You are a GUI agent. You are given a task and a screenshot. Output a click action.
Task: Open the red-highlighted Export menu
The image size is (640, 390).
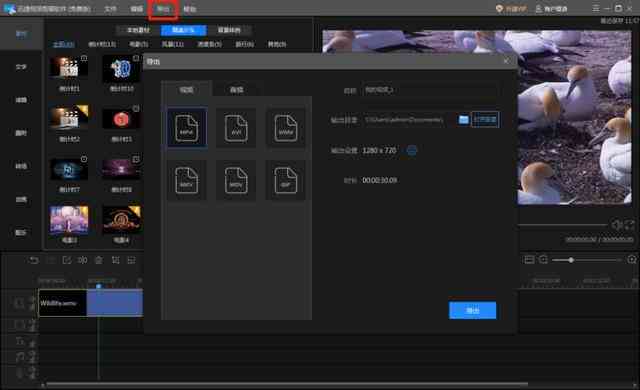[163, 9]
